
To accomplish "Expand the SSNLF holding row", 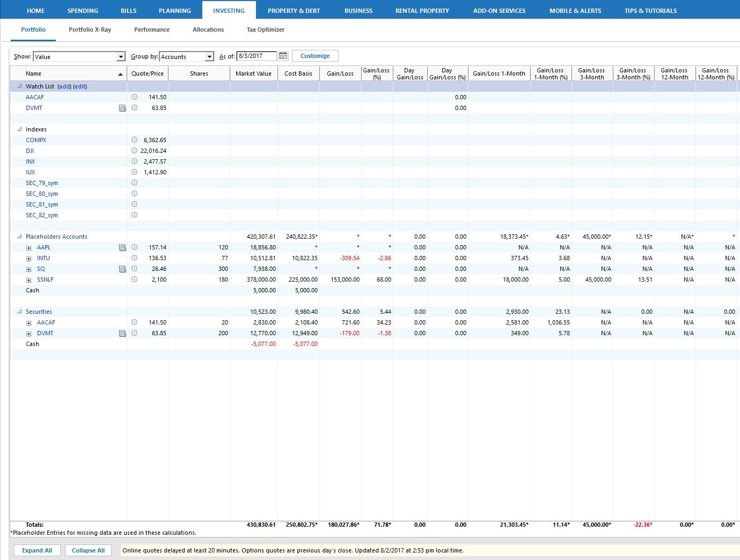I will 29,280.
